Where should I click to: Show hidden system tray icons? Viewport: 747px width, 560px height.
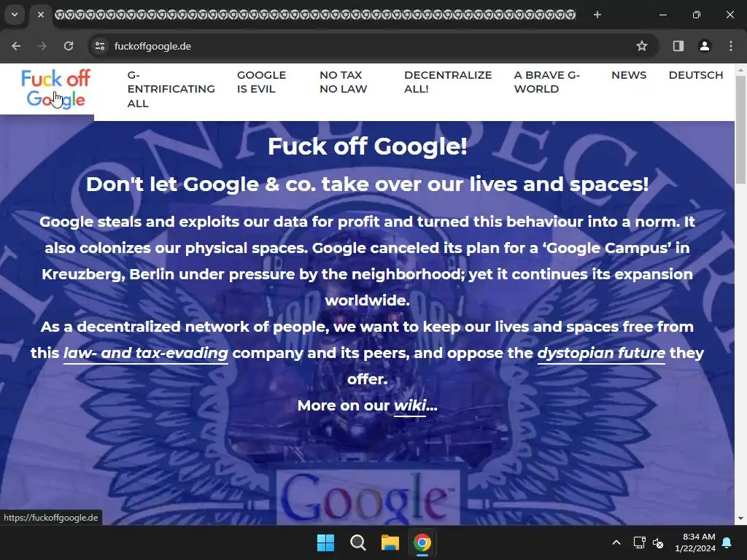pyautogui.click(x=616, y=542)
